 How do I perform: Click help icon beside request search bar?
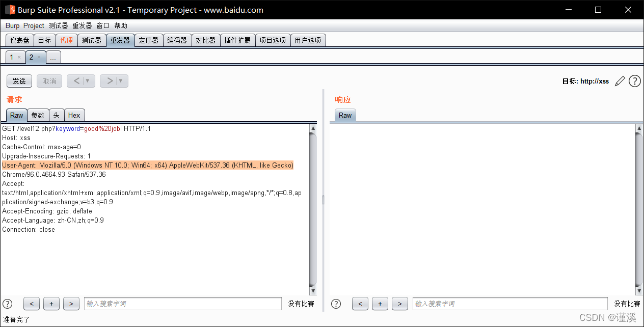(x=7, y=304)
